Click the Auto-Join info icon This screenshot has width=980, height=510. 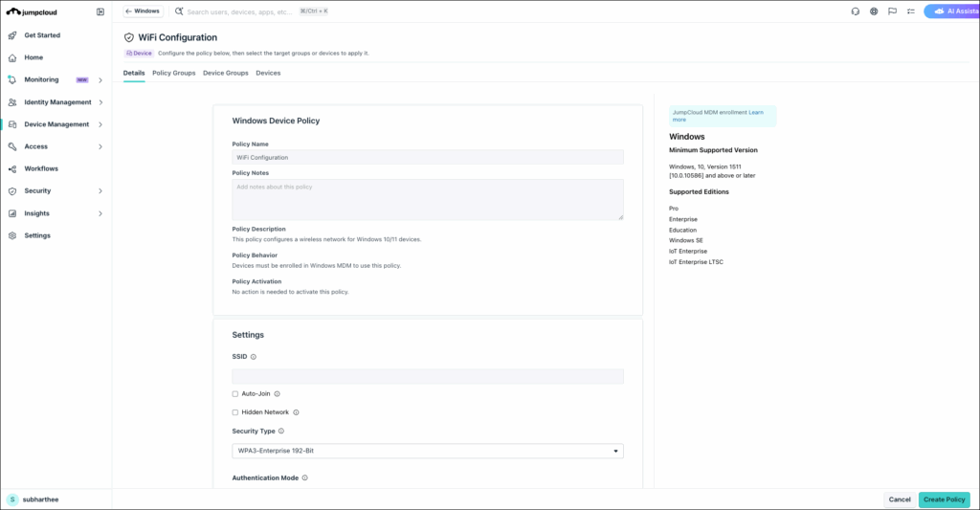coord(277,394)
